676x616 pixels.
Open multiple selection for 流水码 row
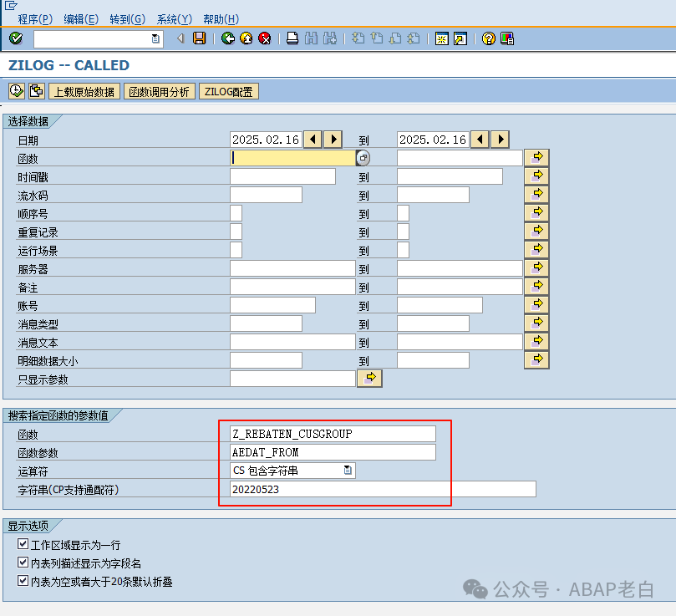[536, 195]
